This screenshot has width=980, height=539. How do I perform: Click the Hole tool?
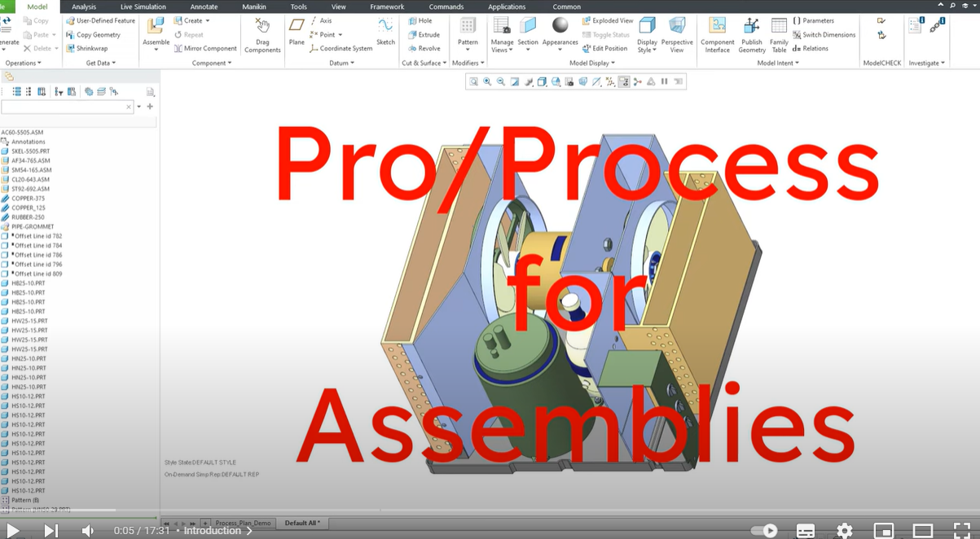tap(420, 20)
